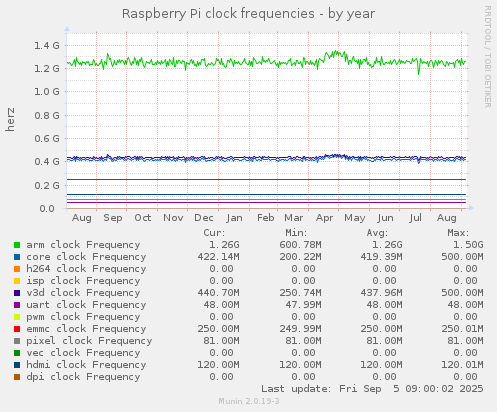Click the 'Cur:' column header
The width and height of the screenshot is (497, 412).
214,233
